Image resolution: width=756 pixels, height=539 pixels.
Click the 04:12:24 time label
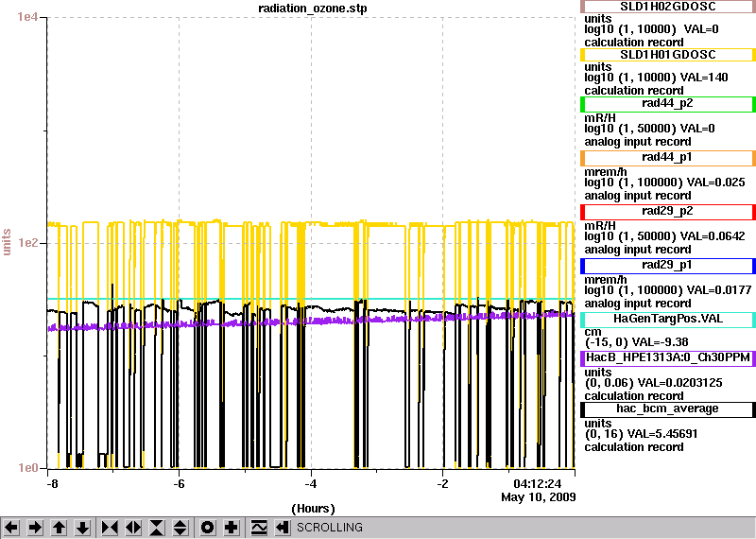[537, 484]
